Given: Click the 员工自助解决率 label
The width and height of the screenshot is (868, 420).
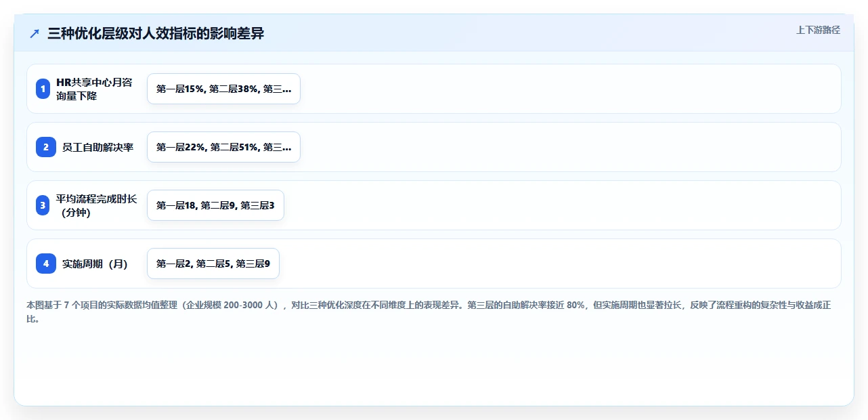Looking at the screenshot, I should tap(97, 147).
